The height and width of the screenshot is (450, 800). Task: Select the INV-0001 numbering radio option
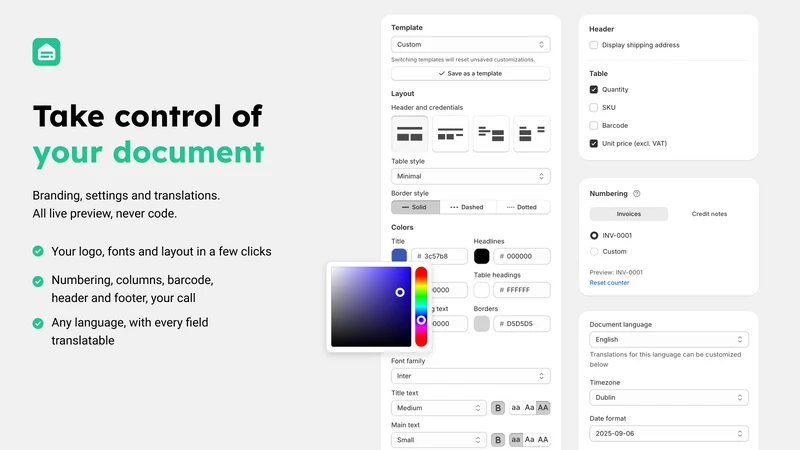click(x=594, y=236)
